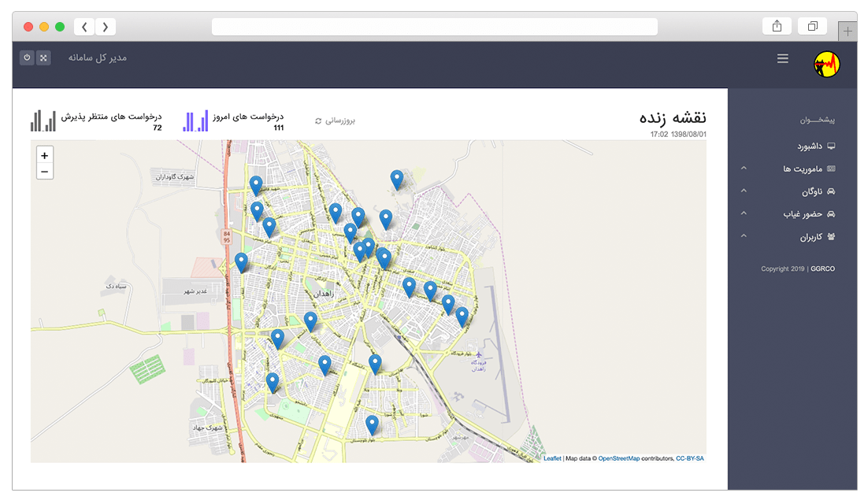
Task: Open the OpenStreetMap attribution link
Action: click(x=619, y=458)
